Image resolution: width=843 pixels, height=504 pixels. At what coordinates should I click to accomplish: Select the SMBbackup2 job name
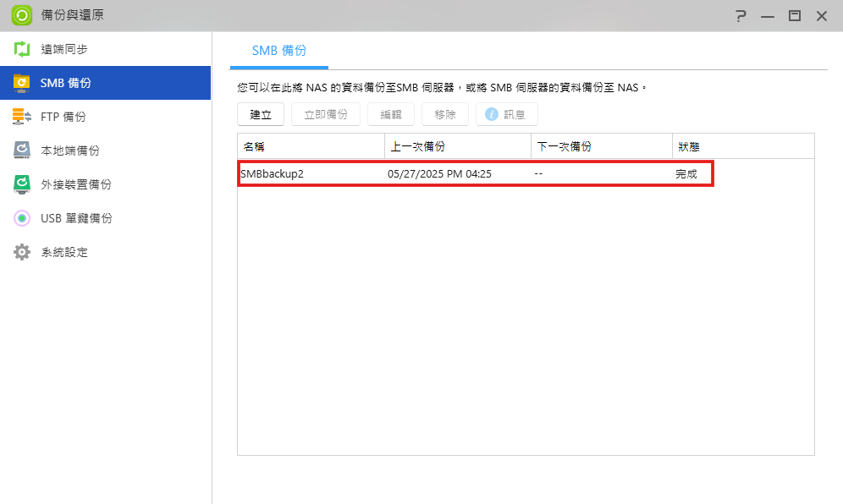(272, 174)
